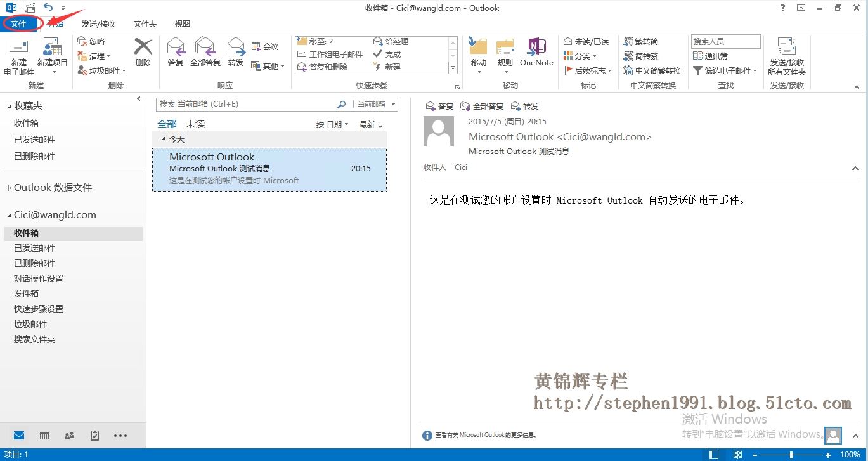Click the Undo arrow in quick access toolbar

click(49, 8)
